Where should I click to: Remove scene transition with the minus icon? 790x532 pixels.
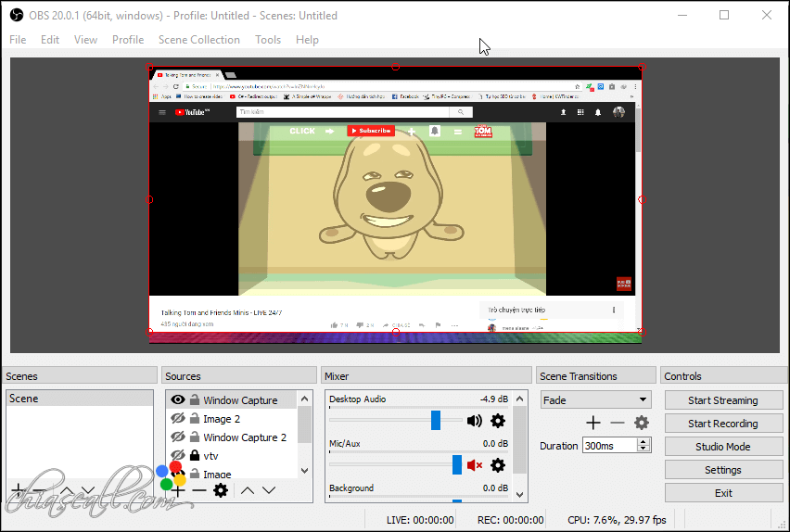coord(618,423)
